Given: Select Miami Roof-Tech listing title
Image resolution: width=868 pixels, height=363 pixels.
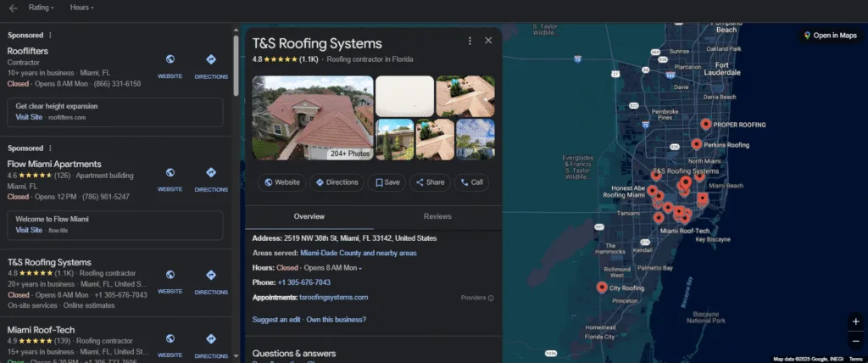Looking at the screenshot, I should [x=41, y=330].
